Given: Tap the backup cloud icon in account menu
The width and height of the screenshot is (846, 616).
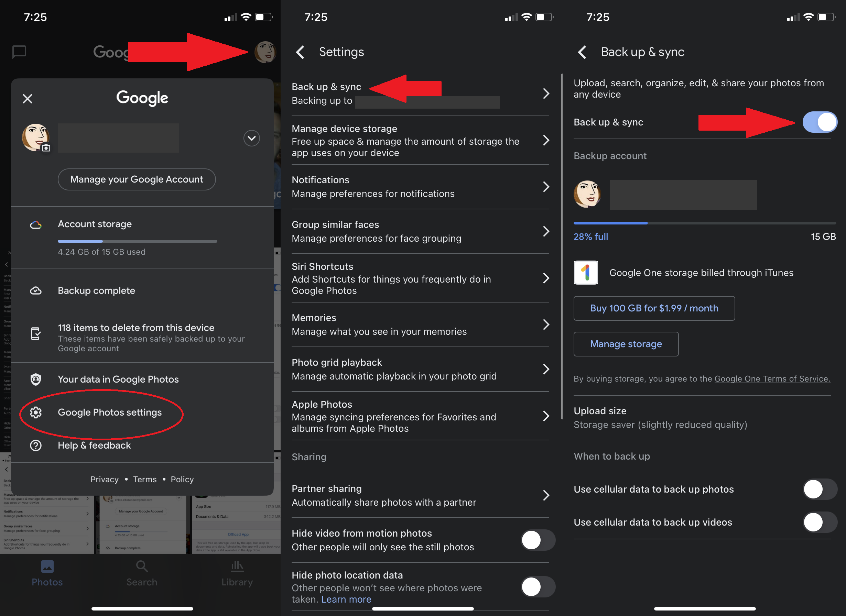Looking at the screenshot, I should [x=36, y=290].
